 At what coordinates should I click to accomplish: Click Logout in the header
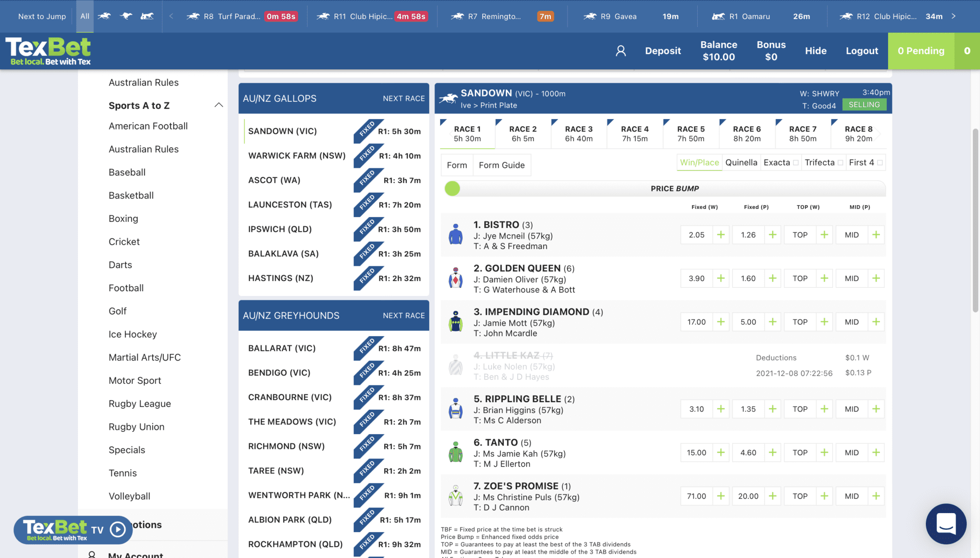tap(862, 51)
